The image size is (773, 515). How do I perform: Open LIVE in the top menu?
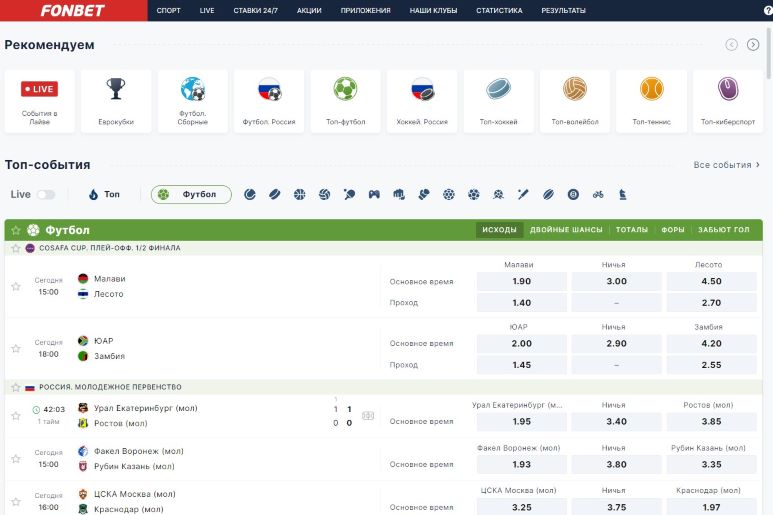pyautogui.click(x=207, y=10)
